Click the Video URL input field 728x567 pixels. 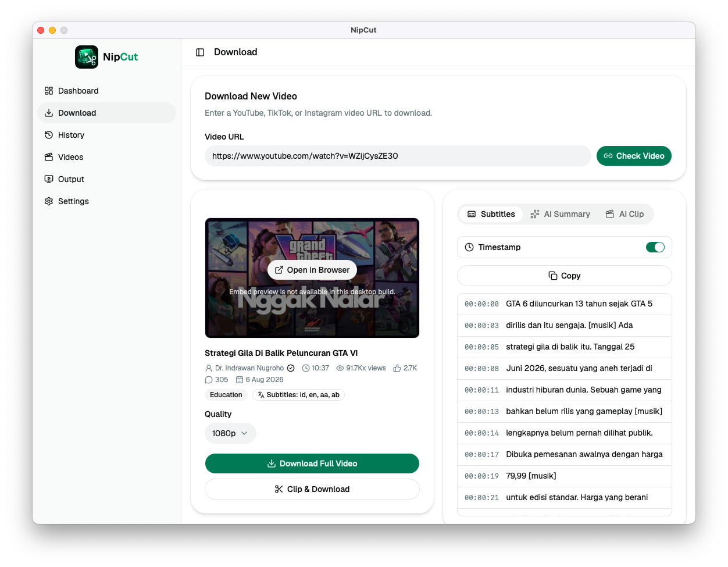pyautogui.click(x=398, y=156)
